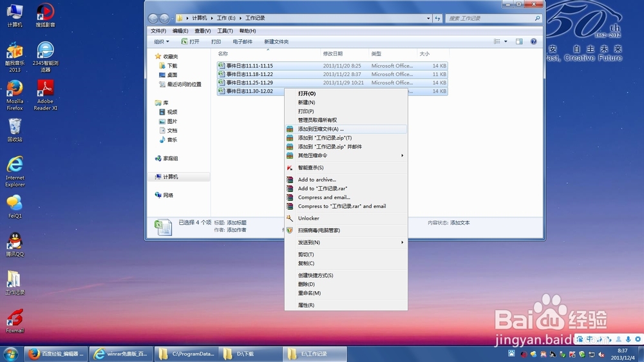Choose Compress to "工作记录.rar" and email

point(346,206)
